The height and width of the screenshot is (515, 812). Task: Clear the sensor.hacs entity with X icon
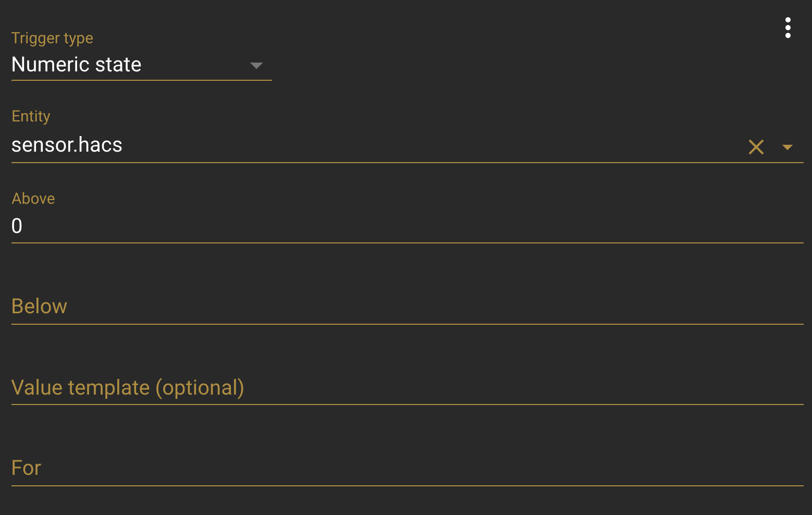click(756, 147)
